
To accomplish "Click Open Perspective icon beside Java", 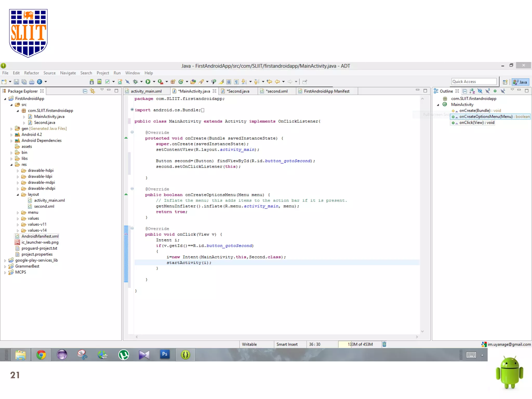I will (505, 82).
